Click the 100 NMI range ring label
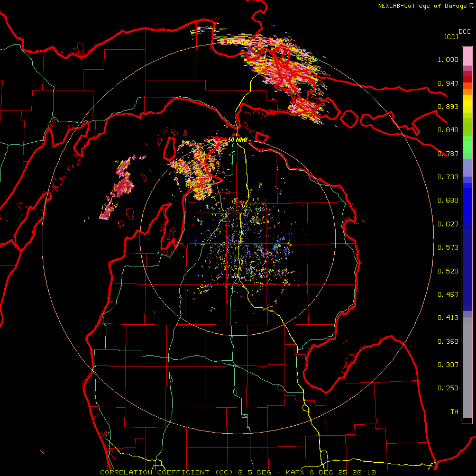 click(237, 42)
